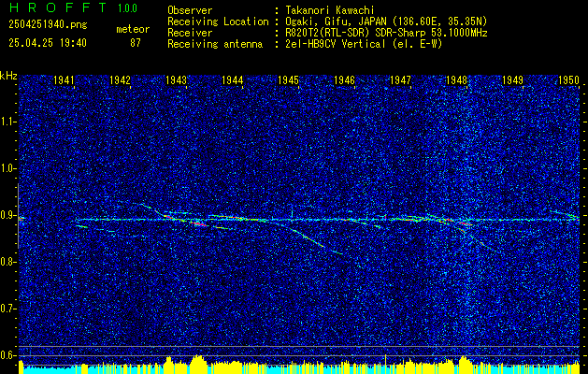
Task: Click the 1943 time axis marker
Action: coord(176,79)
